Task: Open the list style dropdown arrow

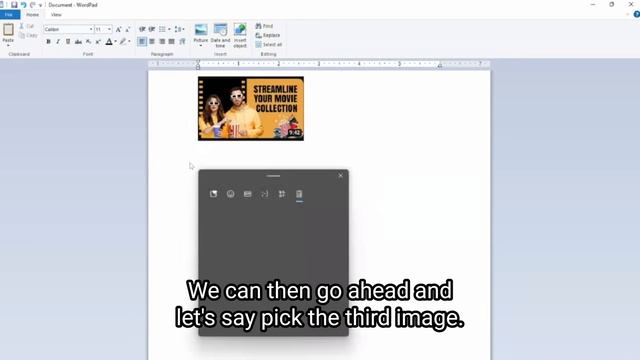Action: click(x=169, y=29)
